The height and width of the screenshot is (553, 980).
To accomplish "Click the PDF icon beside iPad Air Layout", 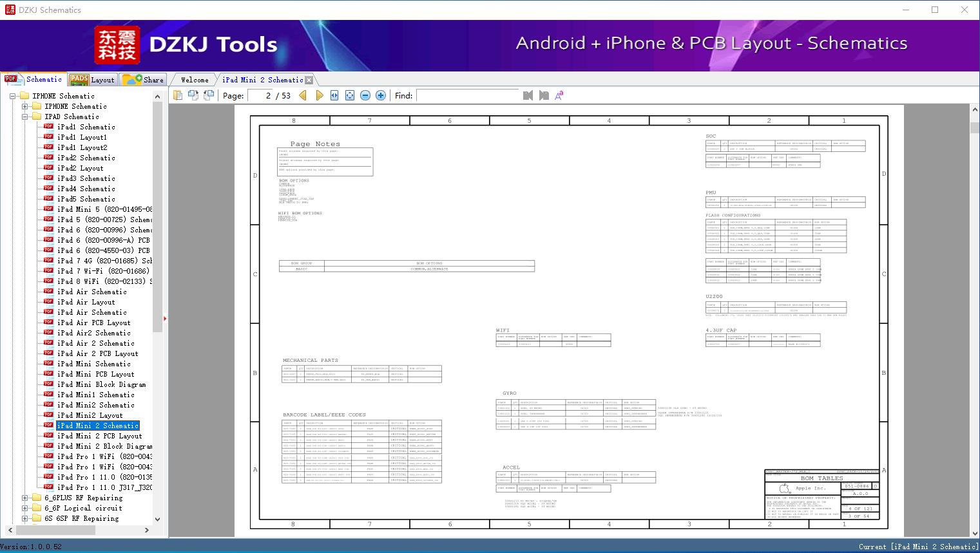I will click(x=49, y=302).
